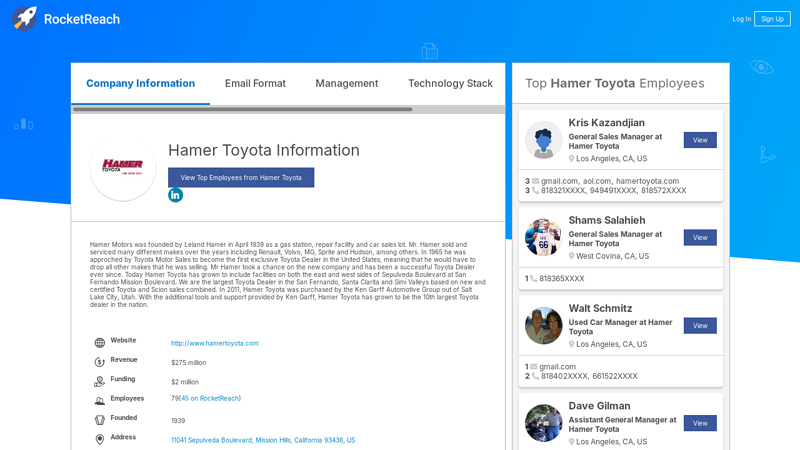Click the Founded icon
800x450 pixels.
(100, 420)
